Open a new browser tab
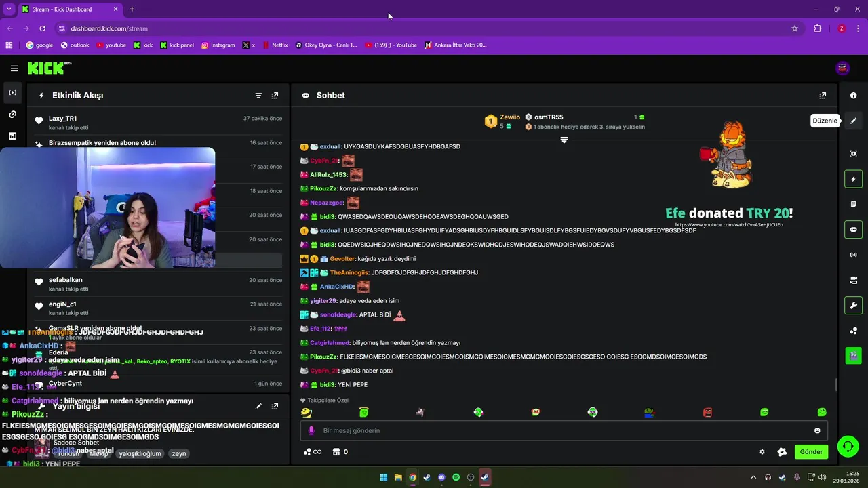868x488 pixels. coord(132,9)
